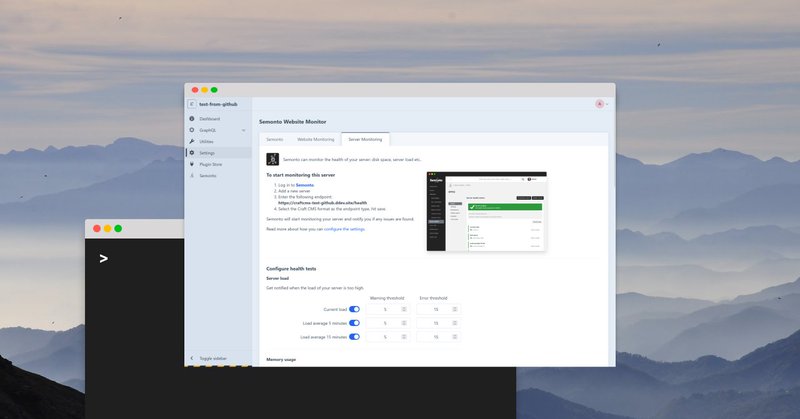Click the test-from-github site name
This screenshot has width=800, height=419.
218,104
